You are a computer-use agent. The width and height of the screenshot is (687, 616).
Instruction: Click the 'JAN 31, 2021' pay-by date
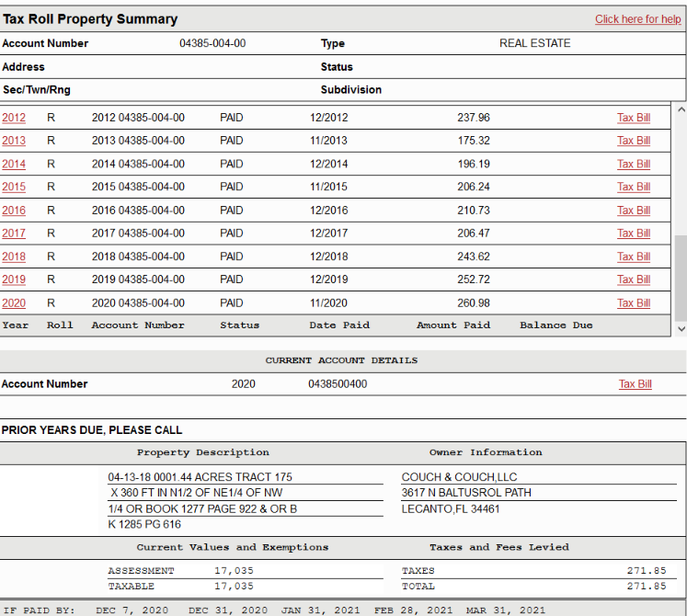pos(320,610)
